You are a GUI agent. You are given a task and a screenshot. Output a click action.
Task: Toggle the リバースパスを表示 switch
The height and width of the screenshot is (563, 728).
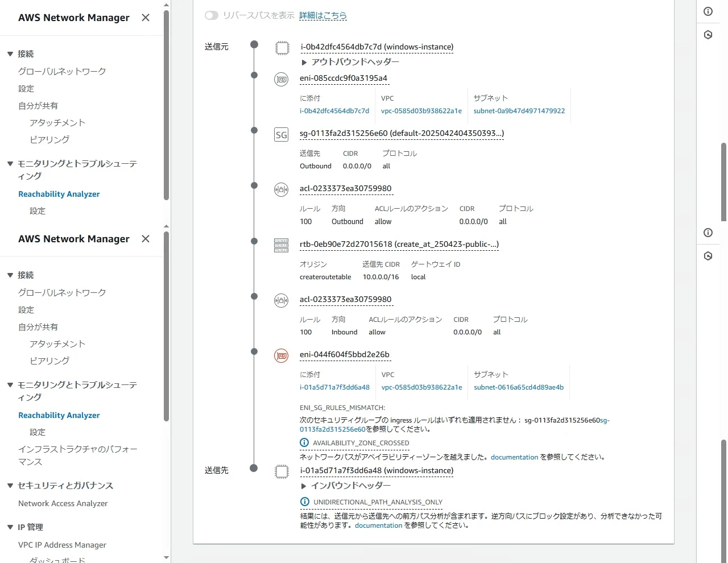212,15
